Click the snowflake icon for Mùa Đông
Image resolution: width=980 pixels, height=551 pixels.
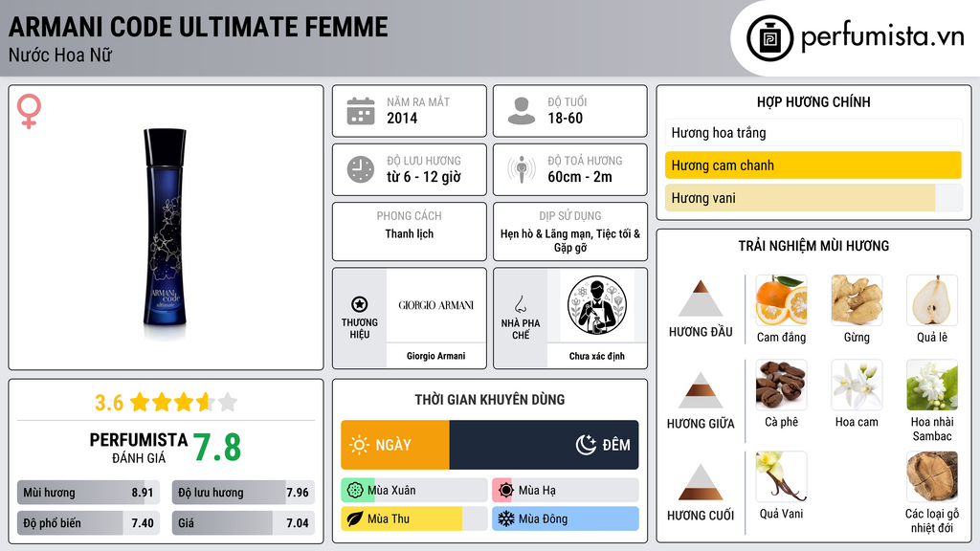point(506,519)
